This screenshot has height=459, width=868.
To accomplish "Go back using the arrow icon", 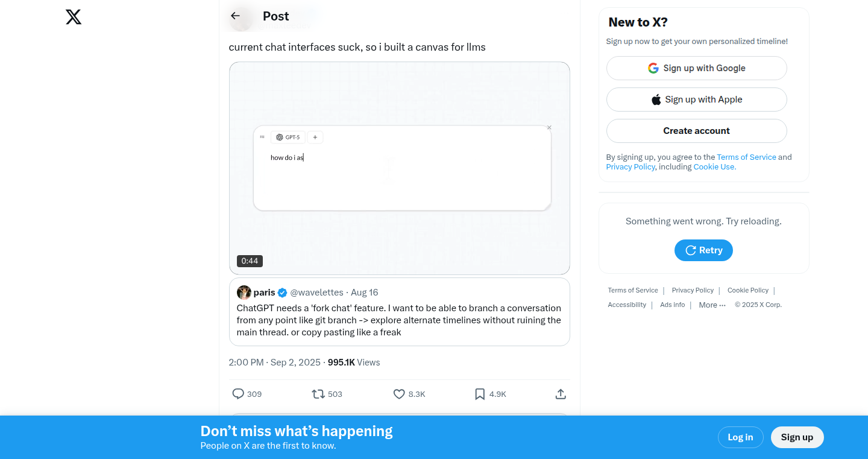I will coord(235,16).
